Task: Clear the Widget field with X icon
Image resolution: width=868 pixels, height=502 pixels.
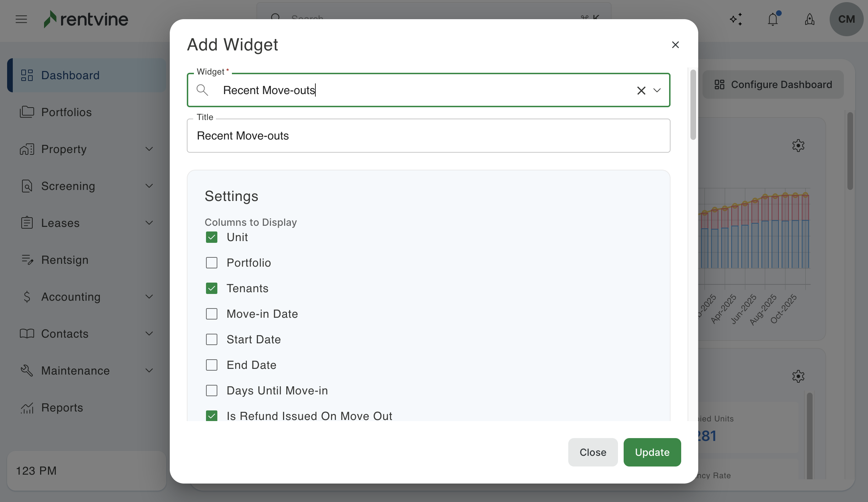Action: [x=641, y=91]
